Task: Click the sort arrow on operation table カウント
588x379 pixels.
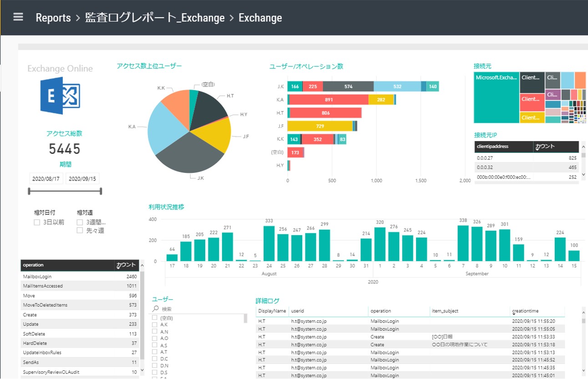Action: tap(118, 268)
